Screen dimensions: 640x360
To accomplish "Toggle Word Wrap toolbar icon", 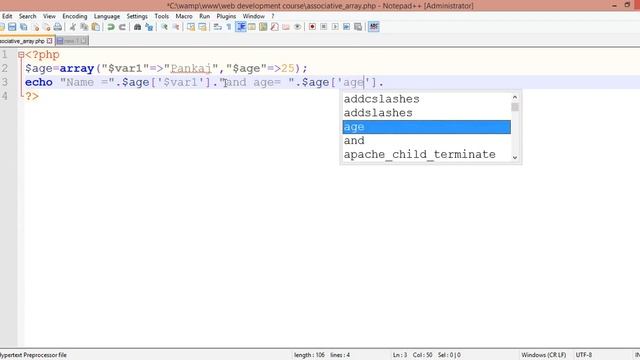I will pyautogui.click(x=217, y=27).
